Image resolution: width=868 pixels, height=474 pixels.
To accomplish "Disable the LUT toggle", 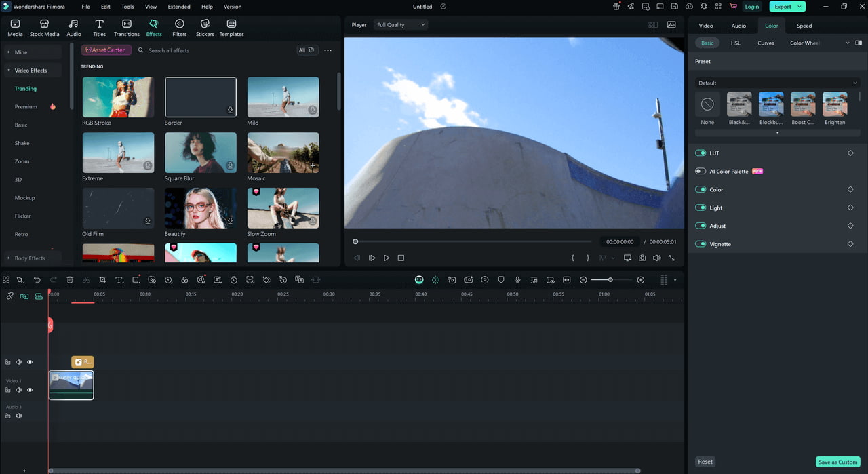I will coord(701,153).
